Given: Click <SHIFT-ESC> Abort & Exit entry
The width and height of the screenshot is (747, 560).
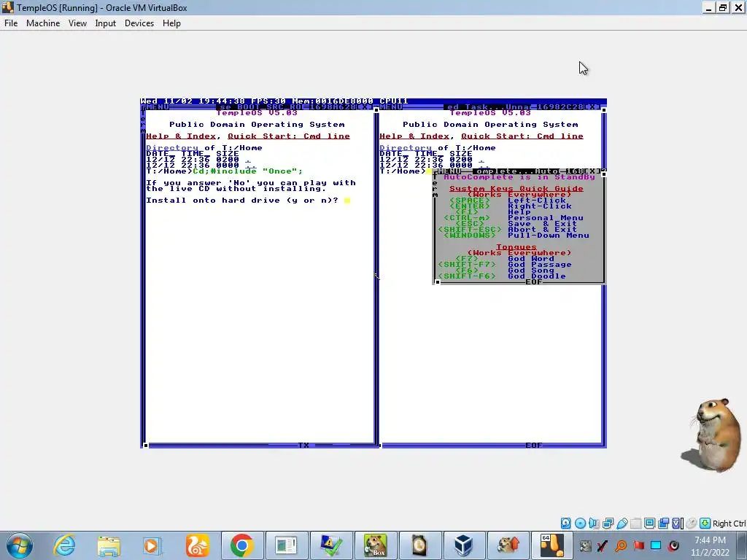Looking at the screenshot, I should pos(508,230).
